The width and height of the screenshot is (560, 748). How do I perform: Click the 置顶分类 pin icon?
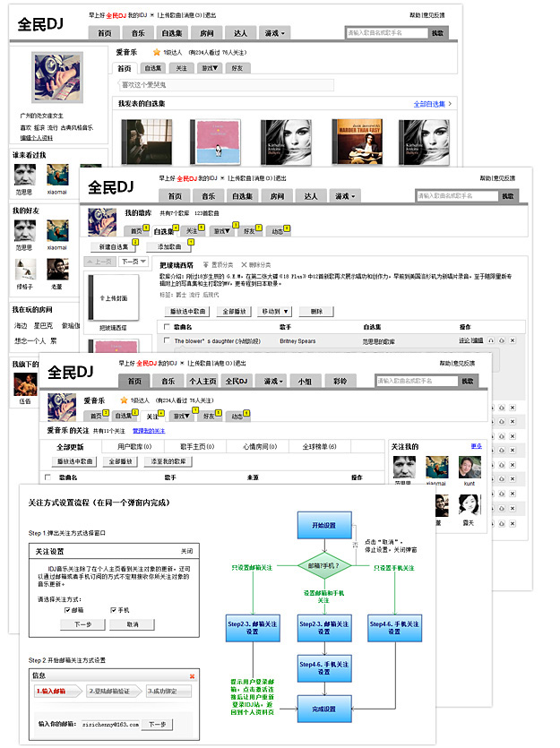pyautogui.click(x=205, y=265)
